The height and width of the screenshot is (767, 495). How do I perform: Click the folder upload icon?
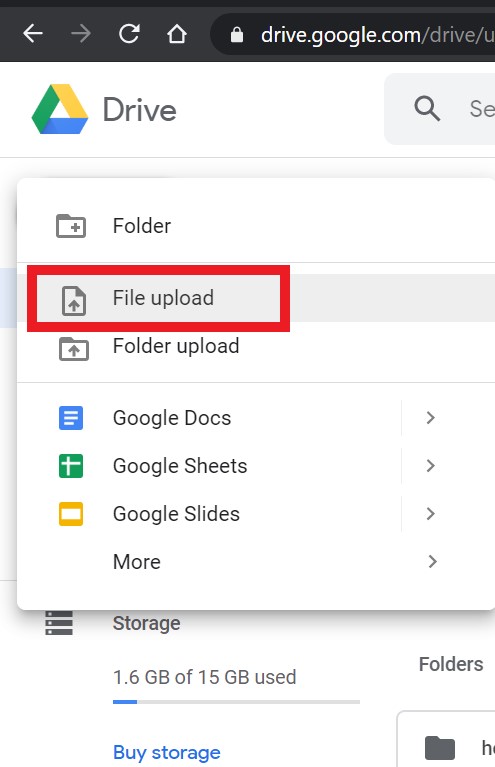74,348
